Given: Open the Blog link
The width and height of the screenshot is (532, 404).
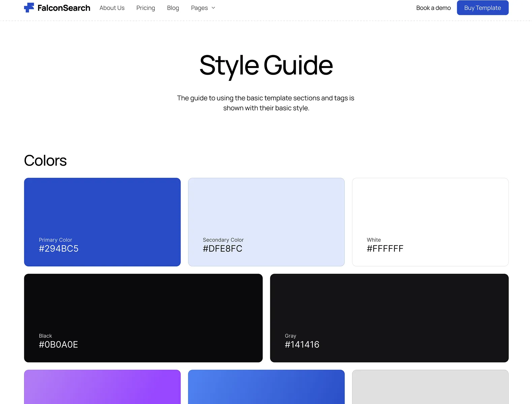Looking at the screenshot, I should point(173,8).
